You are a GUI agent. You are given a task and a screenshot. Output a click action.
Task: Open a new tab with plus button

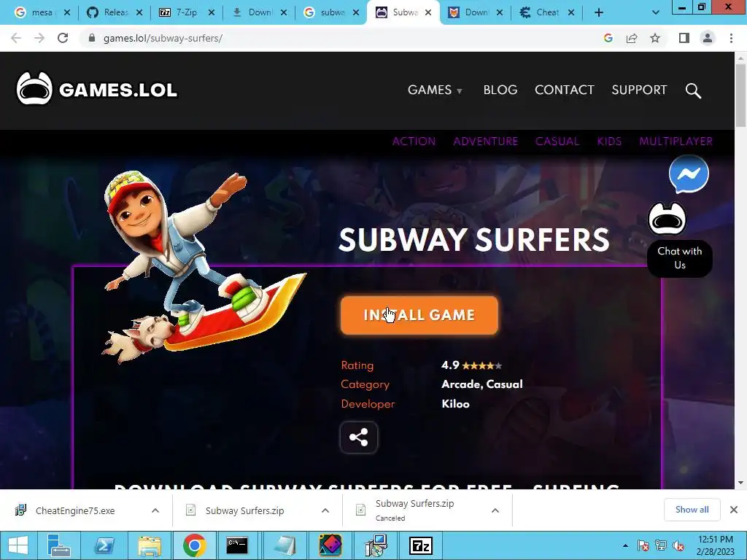(x=599, y=13)
